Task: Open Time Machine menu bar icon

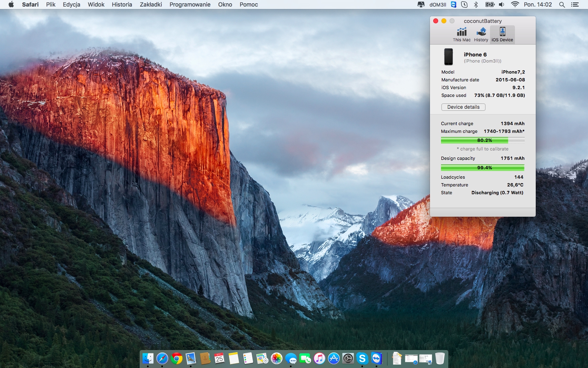Action: pyautogui.click(x=464, y=4)
